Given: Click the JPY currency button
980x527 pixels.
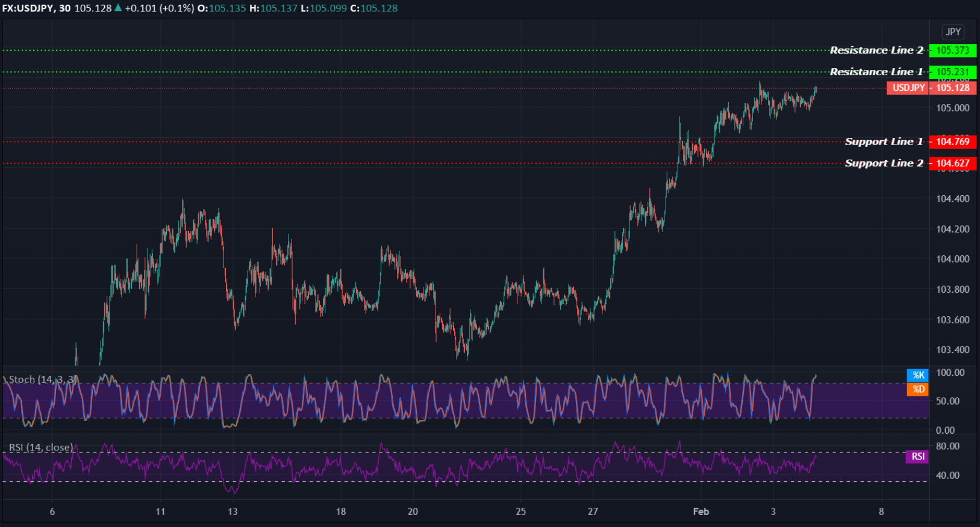Looking at the screenshot, I should tap(953, 32).
